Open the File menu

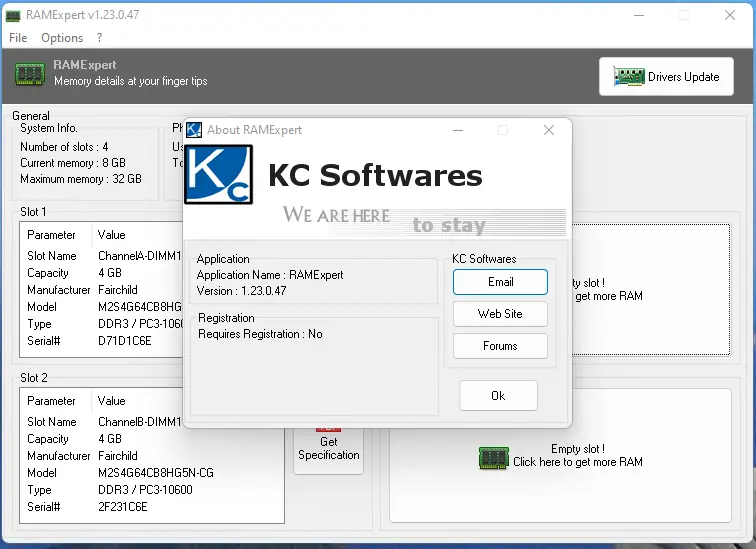[18, 38]
